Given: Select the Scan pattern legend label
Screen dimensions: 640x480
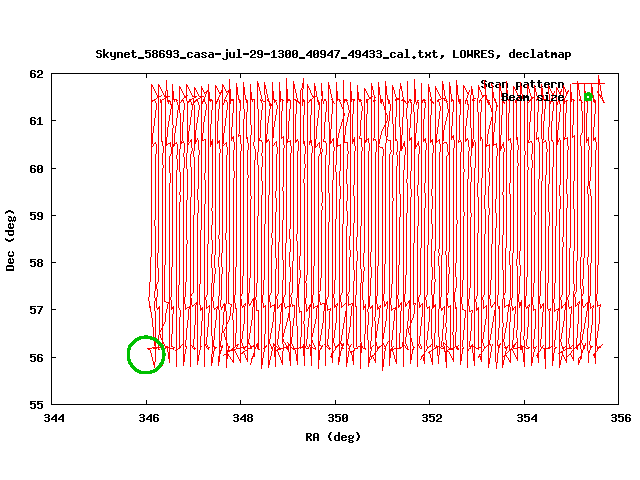Looking at the screenshot, I should pyautogui.click(x=522, y=85).
